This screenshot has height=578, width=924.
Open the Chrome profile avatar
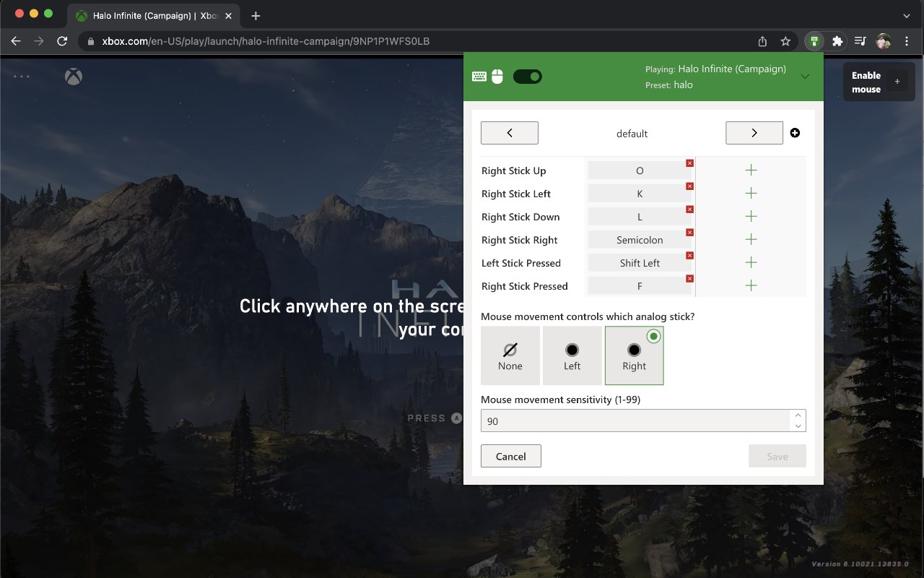(x=884, y=41)
